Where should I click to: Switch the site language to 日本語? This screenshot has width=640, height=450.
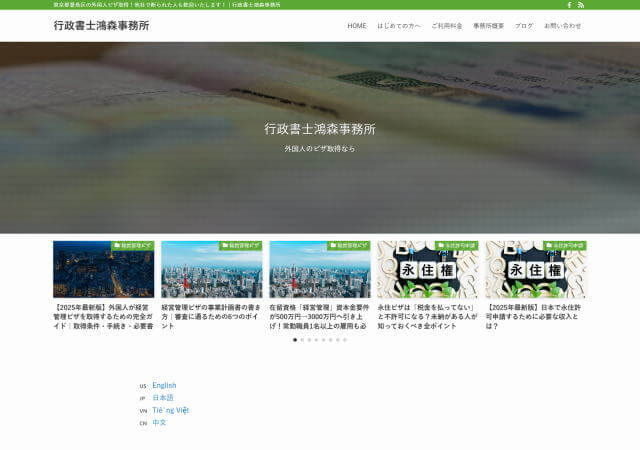[163, 397]
